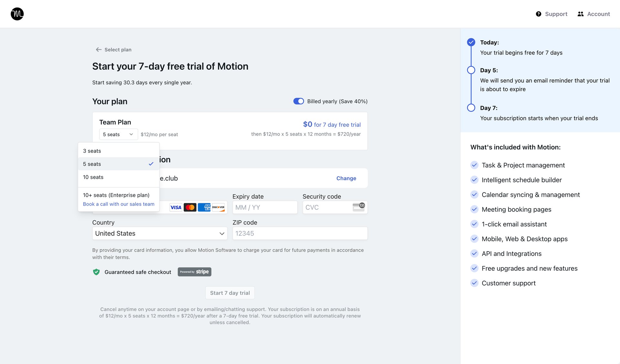The width and height of the screenshot is (620, 364).
Task: Click the Discover card icon
Action: click(219, 207)
